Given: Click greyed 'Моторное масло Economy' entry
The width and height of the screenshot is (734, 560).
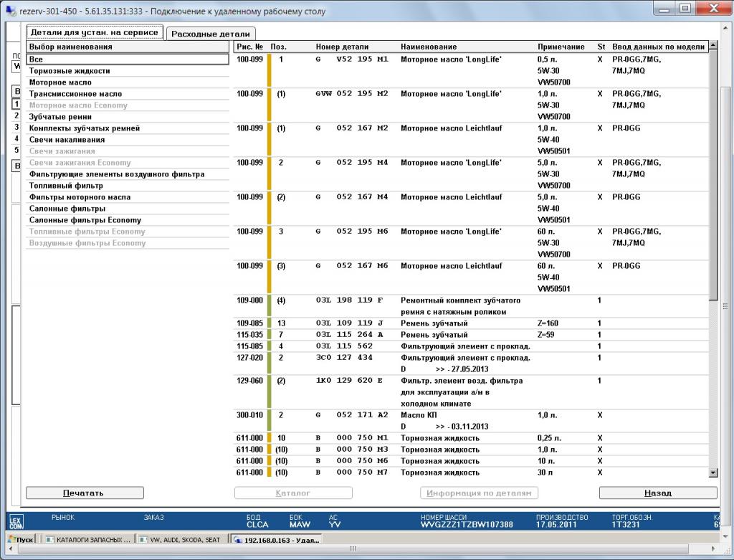Looking at the screenshot, I should pos(128,105).
